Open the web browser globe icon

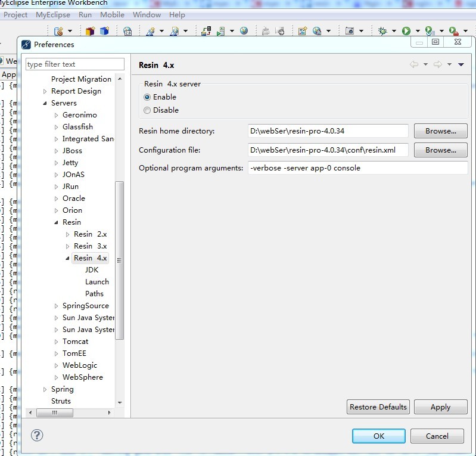pyautogui.click(x=244, y=30)
